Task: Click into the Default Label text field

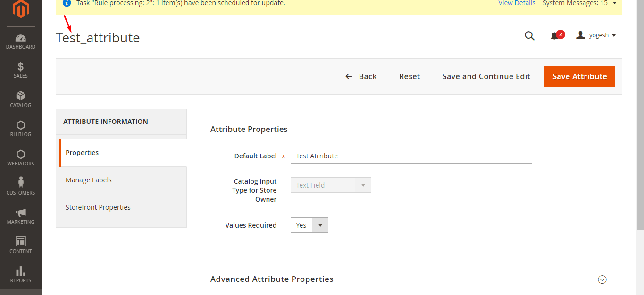Action: coord(411,156)
